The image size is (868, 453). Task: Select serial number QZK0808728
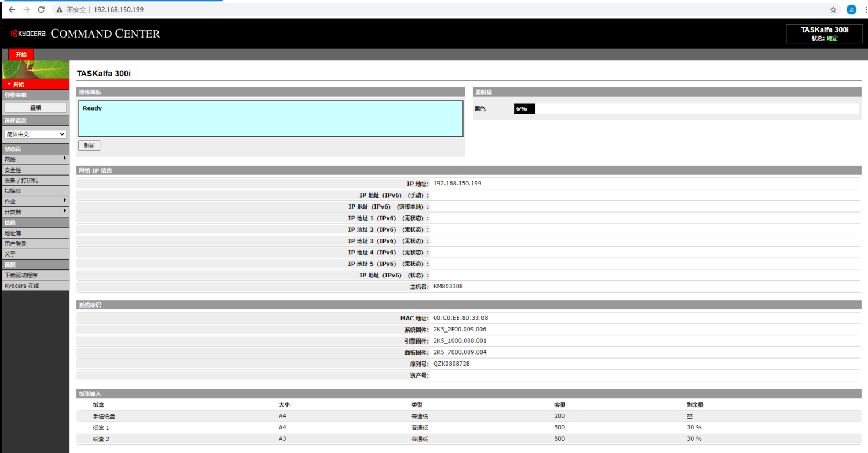[451, 364]
